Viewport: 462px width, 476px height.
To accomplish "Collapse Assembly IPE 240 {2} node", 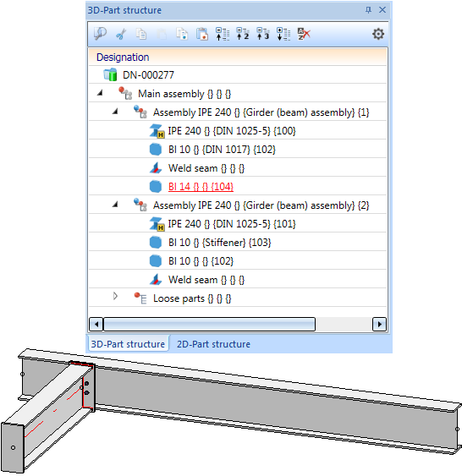I will (x=115, y=205).
